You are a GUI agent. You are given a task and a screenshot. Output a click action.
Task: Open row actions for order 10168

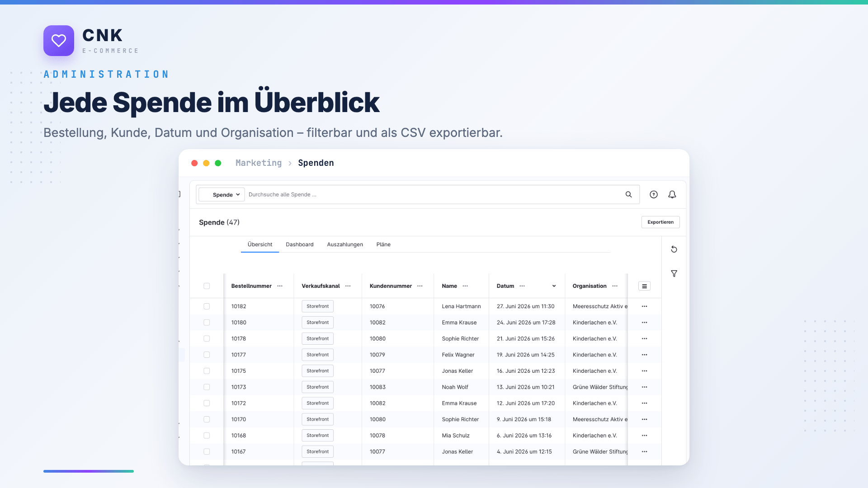[645, 436]
